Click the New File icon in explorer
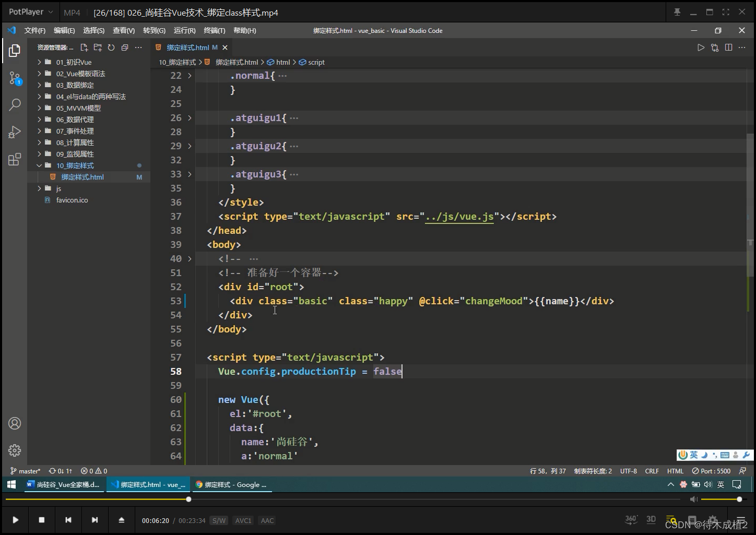This screenshot has width=756, height=535. [84, 47]
